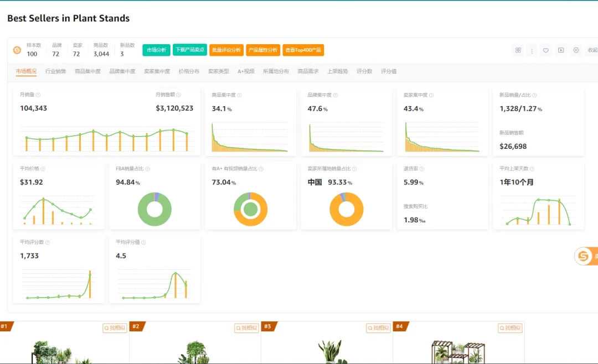Screen dimensions: 598x364
Task: Click the 43.4% seller concentration chart
Action: coord(442,137)
